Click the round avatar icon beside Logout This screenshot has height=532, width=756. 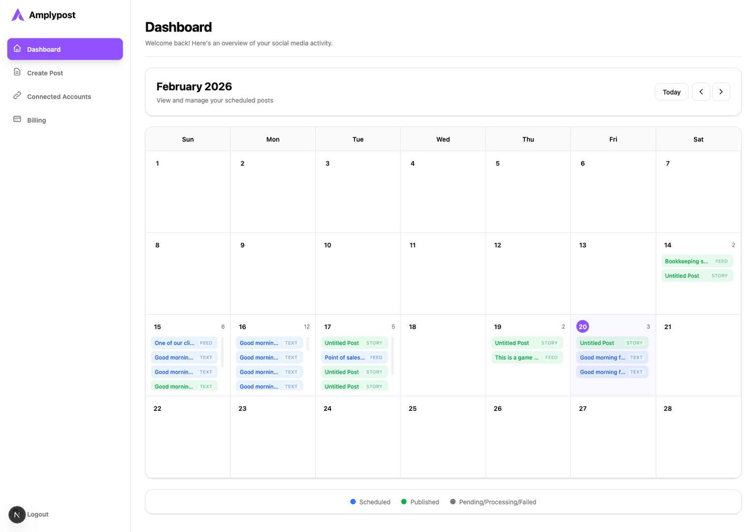17,514
